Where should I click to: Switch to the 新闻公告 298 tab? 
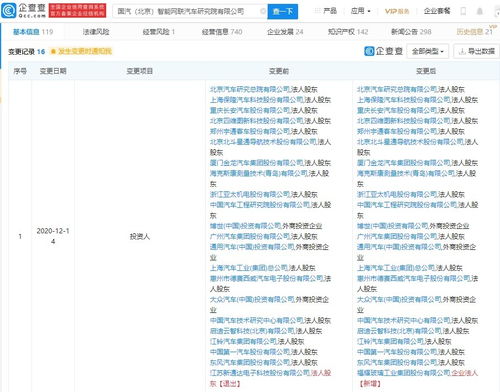tap(411, 32)
